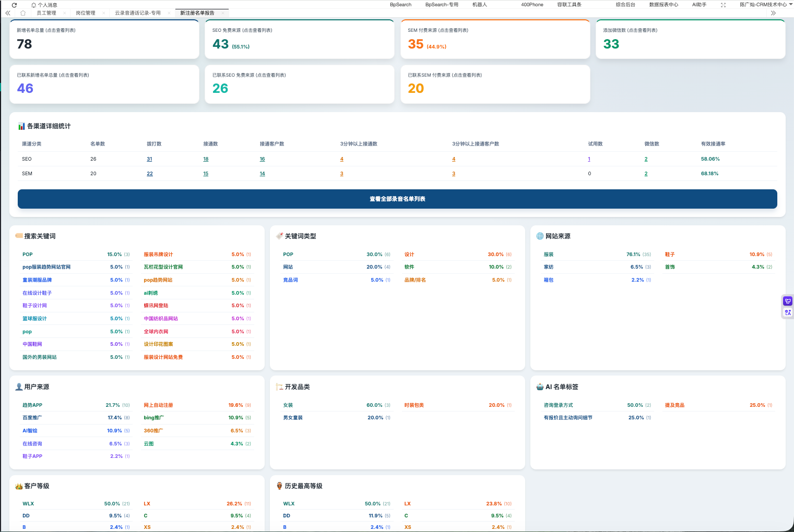Open SEO 拨打数 31 link

tap(149, 159)
